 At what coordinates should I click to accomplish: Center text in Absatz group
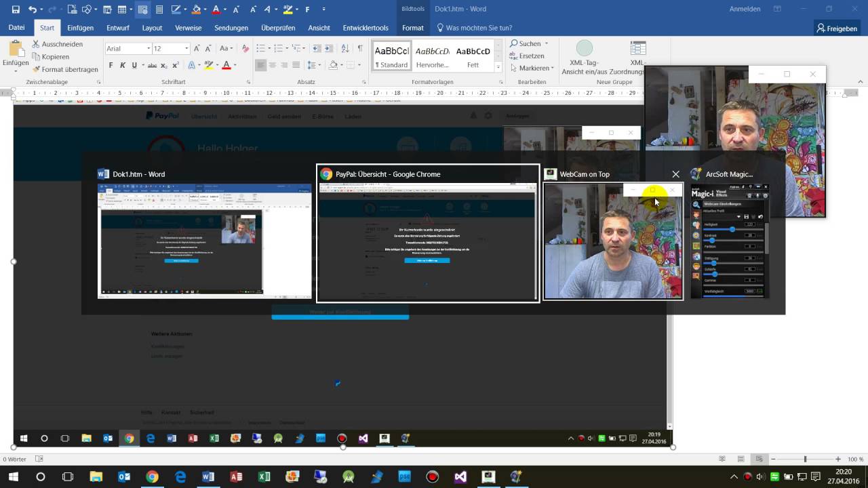[x=272, y=65]
